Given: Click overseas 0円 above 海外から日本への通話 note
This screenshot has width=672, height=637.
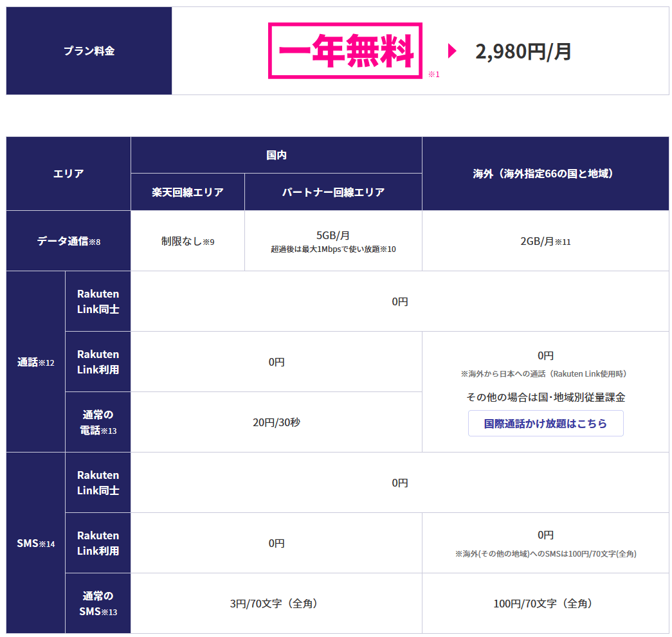Looking at the screenshot, I should [545, 355].
